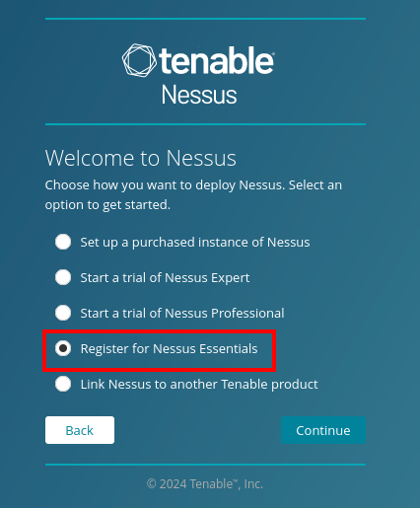Click the Nessus product name below the logo

[x=199, y=95]
